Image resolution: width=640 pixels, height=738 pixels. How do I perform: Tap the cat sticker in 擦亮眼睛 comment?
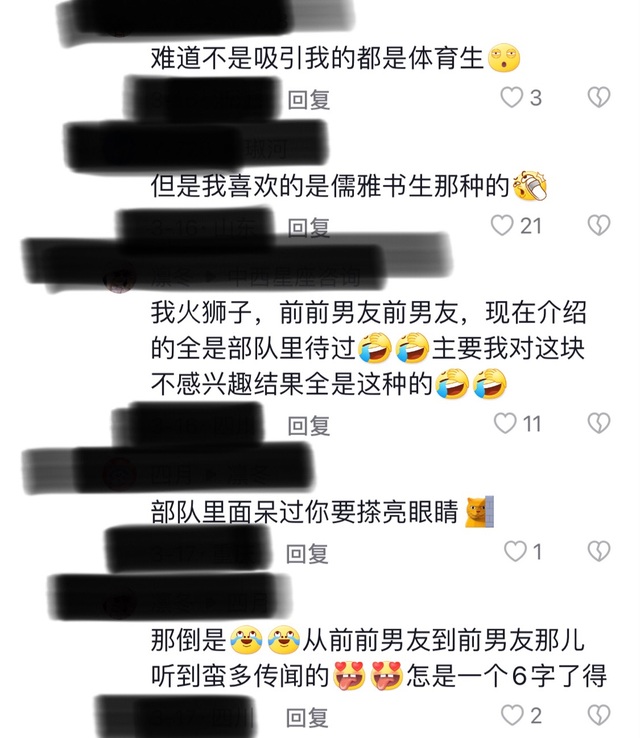(x=480, y=511)
